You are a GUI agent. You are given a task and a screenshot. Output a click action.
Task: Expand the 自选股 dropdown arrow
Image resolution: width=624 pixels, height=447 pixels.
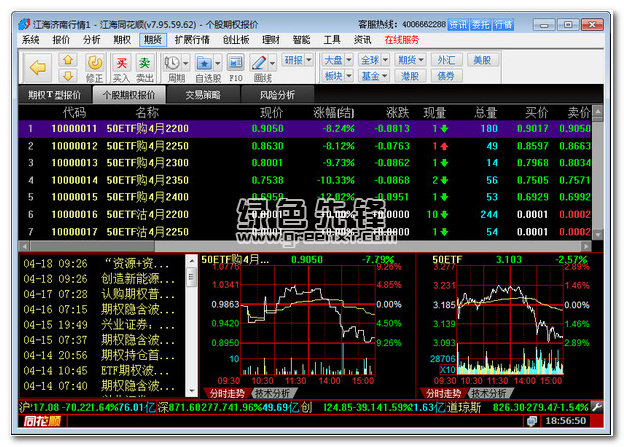point(218,63)
